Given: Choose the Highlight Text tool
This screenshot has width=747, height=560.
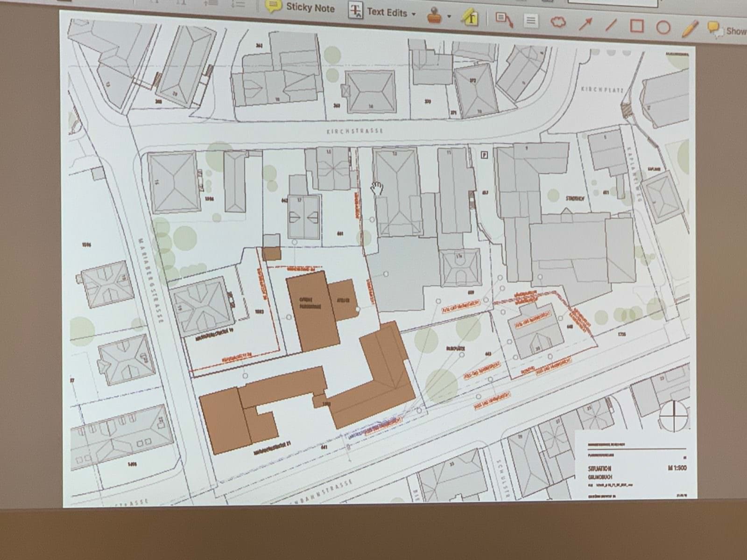Looking at the screenshot, I should point(470,18).
